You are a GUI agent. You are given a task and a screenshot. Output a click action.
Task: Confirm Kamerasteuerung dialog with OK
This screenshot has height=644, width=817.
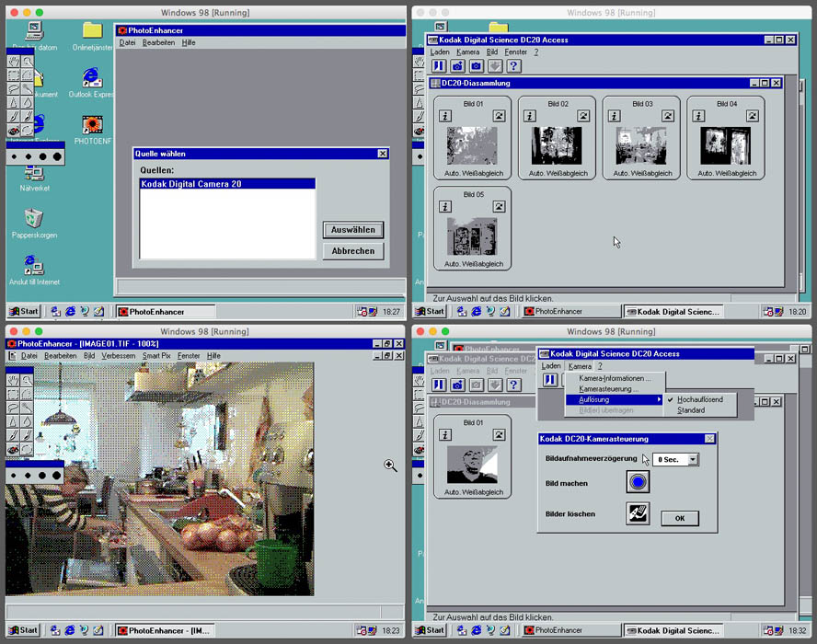(680, 519)
